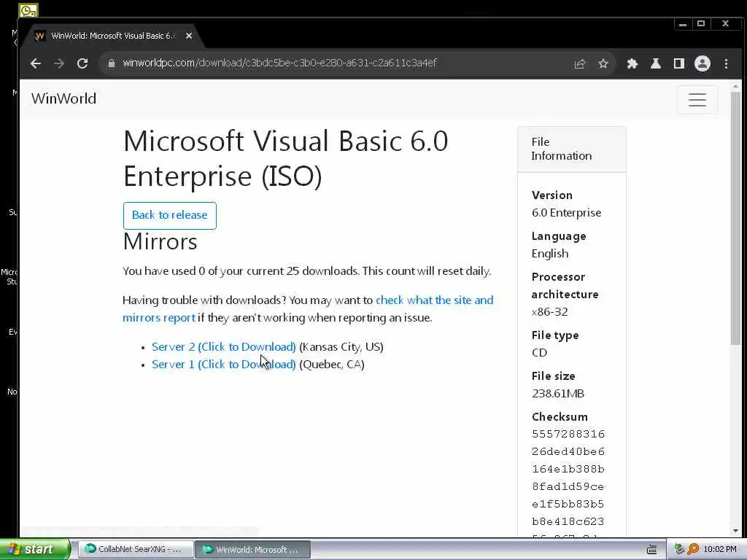This screenshot has height=560, width=747.
Task: Open the WinWorld home brand link
Action: (64, 98)
